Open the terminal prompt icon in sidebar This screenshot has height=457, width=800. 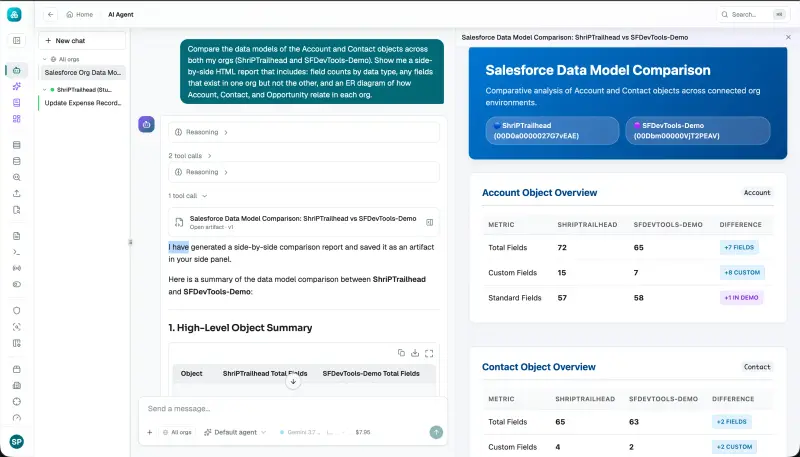(16, 252)
